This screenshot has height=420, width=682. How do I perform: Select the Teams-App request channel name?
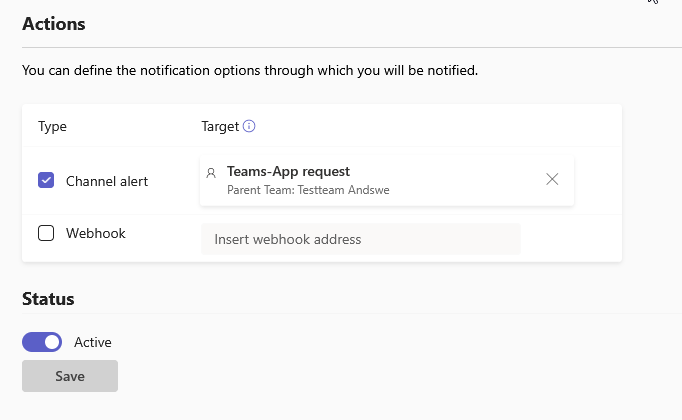click(x=288, y=171)
